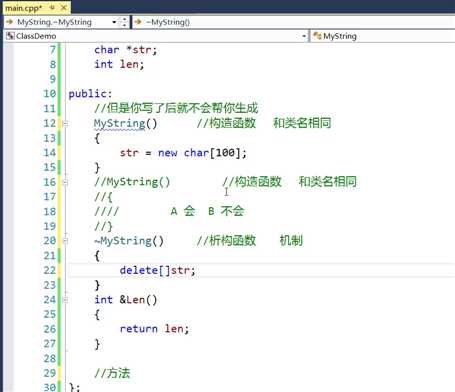Click on the 'return len;' code line
Screen dimensions: 455x392
coord(154,329)
